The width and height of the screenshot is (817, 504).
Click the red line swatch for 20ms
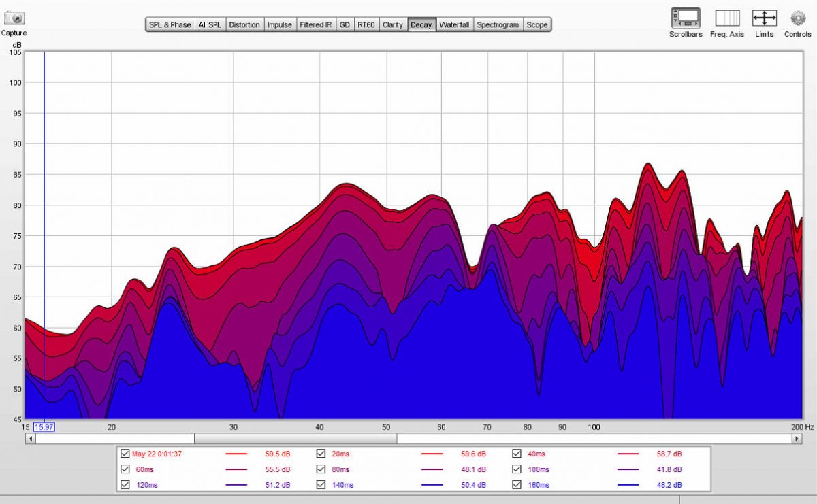(432, 454)
